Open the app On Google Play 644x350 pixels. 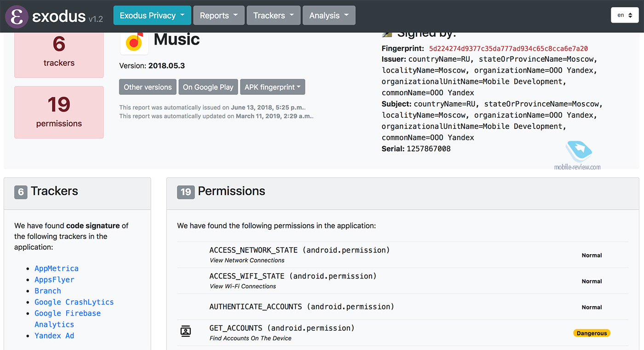(x=208, y=87)
